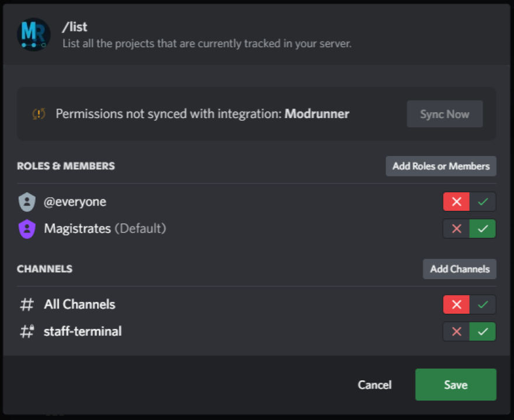Click the Add Channels button
Image resolution: width=514 pixels, height=420 pixels.
coord(460,269)
